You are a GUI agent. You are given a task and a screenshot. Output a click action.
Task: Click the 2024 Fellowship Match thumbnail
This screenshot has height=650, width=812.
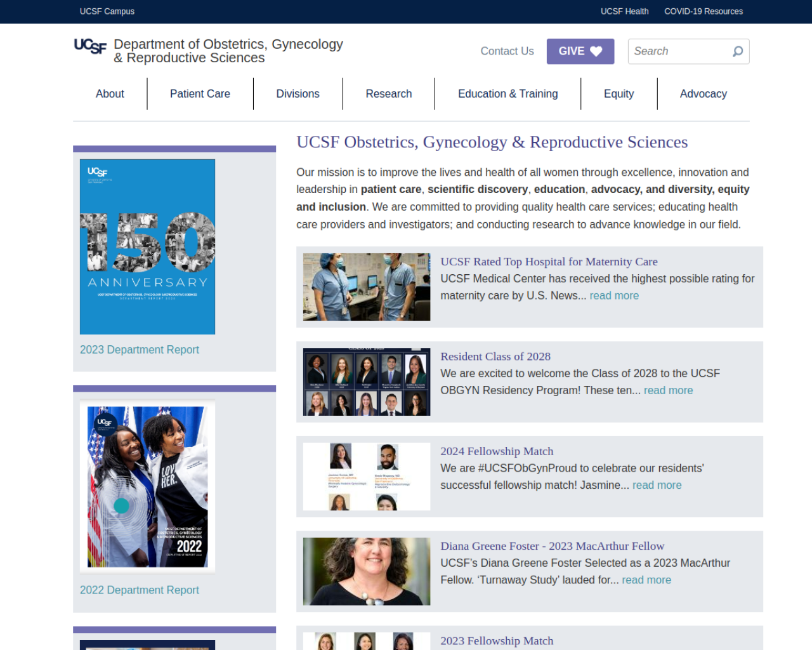pos(367,477)
